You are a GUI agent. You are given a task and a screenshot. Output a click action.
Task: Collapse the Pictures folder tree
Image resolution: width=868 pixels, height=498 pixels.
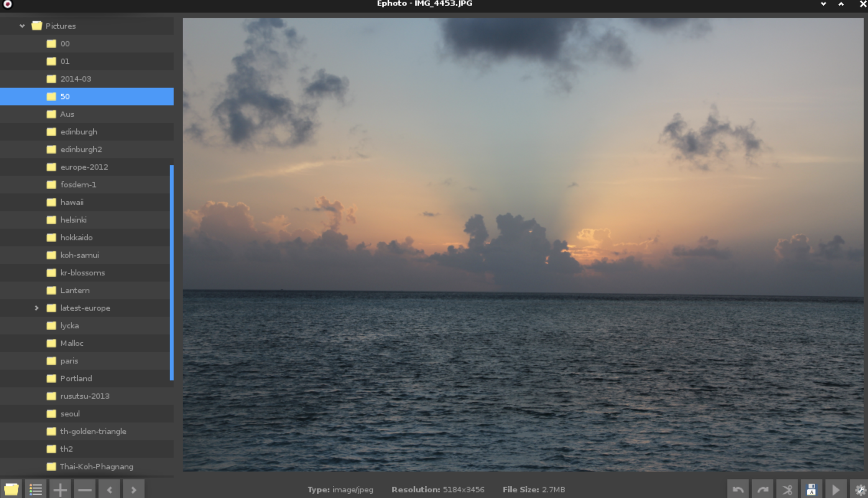tap(22, 26)
